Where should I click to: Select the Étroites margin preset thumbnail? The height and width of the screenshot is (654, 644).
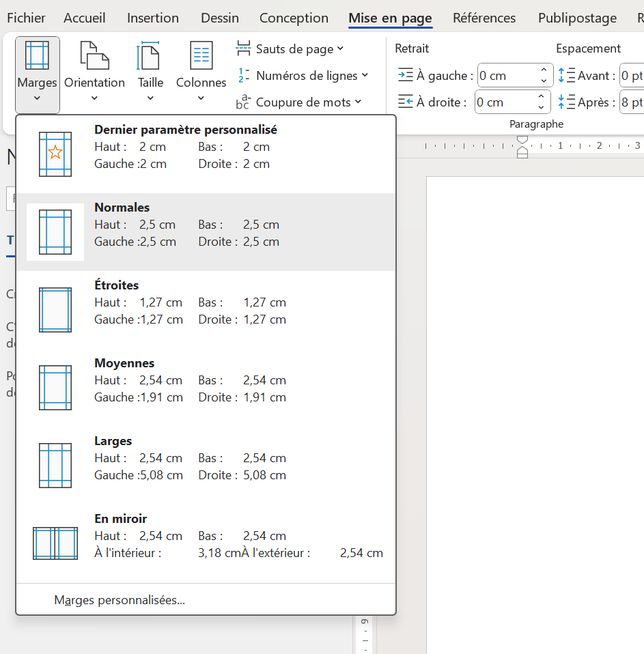coord(55,310)
